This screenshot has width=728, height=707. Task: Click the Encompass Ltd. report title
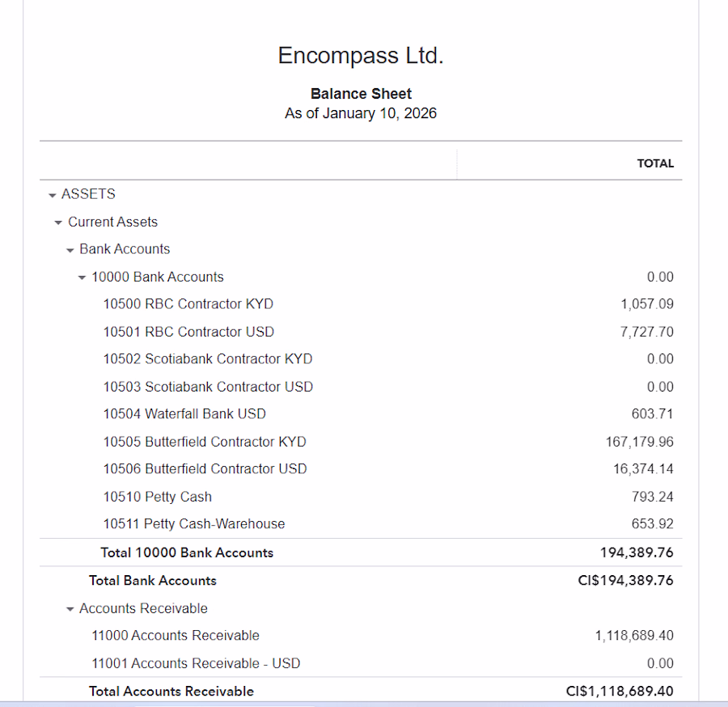point(361,56)
